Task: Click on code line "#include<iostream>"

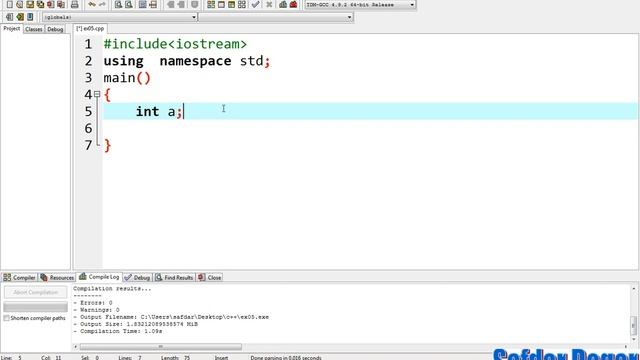Action: point(175,44)
